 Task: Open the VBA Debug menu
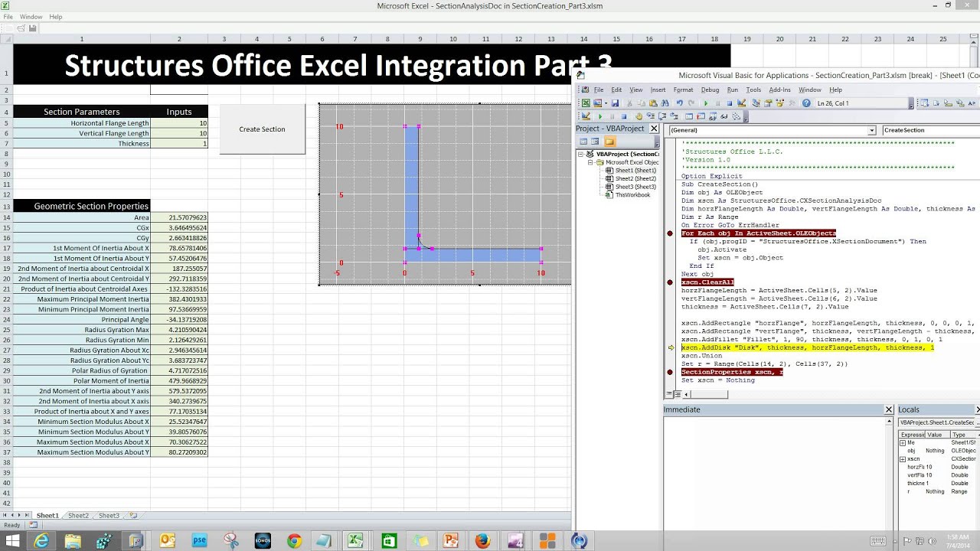pyautogui.click(x=710, y=90)
